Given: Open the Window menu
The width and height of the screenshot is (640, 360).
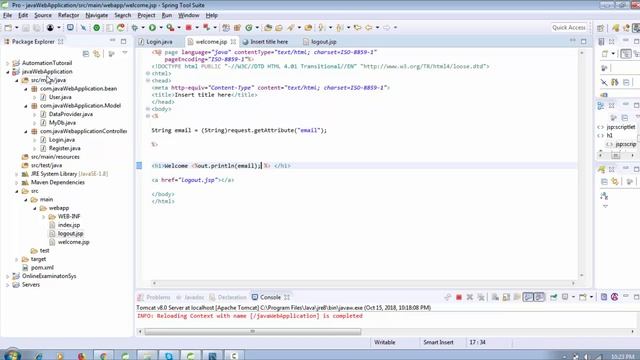Looking at the screenshot, I should (x=189, y=15).
